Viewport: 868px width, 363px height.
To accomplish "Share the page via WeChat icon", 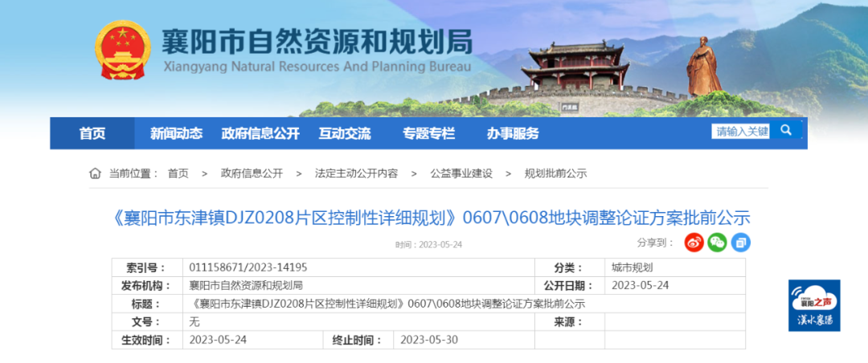I will click(x=717, y=242).
